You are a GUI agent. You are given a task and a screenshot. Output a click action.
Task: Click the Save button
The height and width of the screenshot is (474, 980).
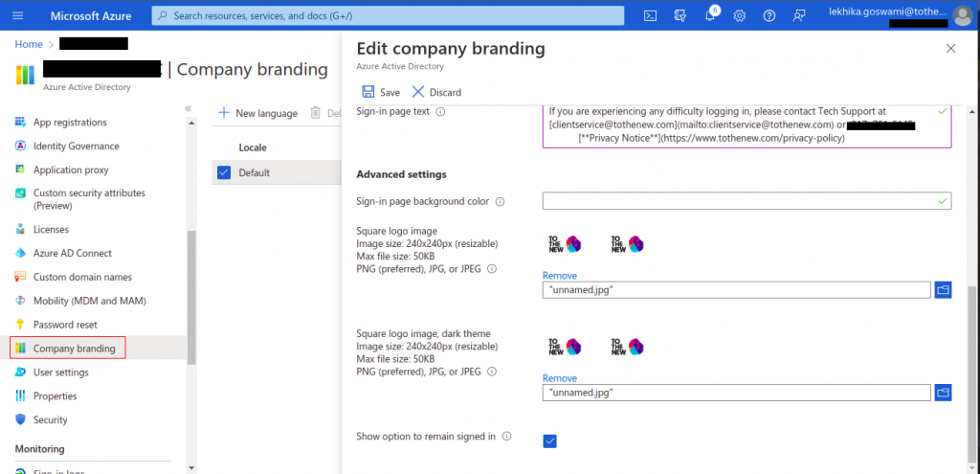[381, 92]
